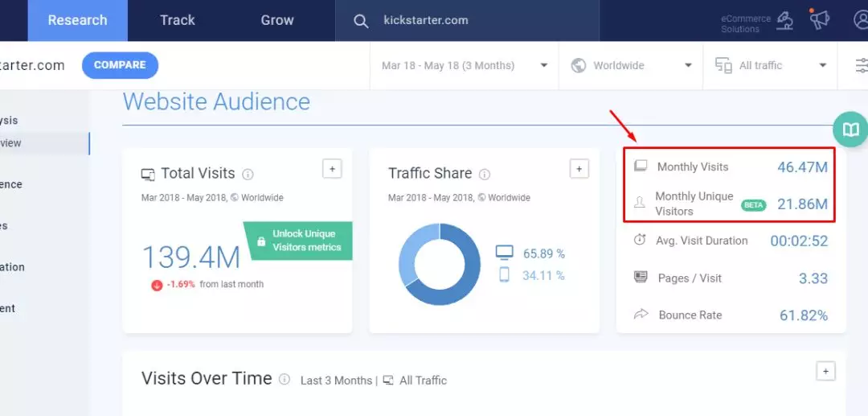
Task: Add Total Visits widget with plus button
Action: coord(332,169)
